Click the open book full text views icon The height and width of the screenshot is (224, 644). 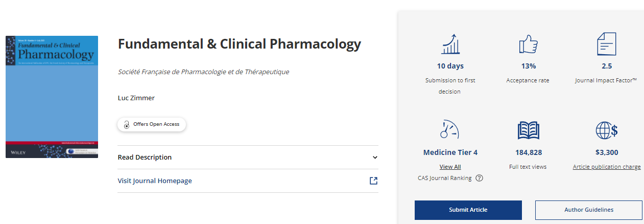click(528, 130)
